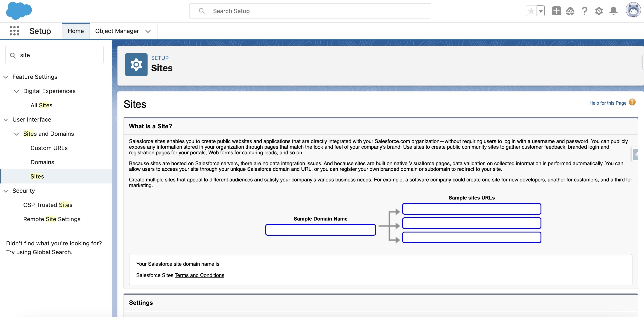Image resolution: width=644 pixels, height=317 pixels.
Task: Click the Settings section heading
Action: click(141, 303)
